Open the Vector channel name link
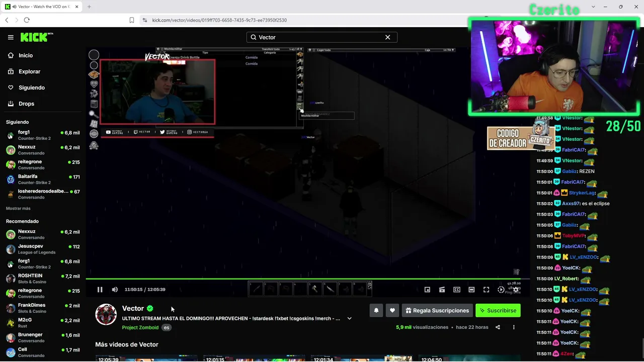This screenshot has height=362, width=644. click(x=133, y=308)
